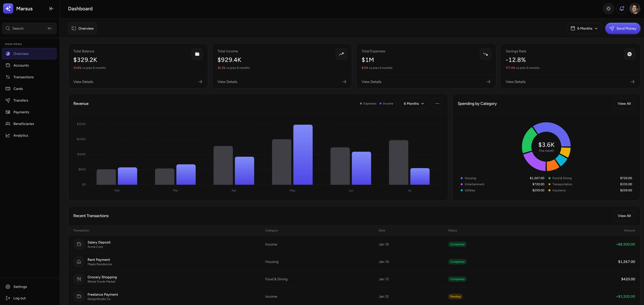Image resolution: width=644 pixels, height=305 pixels.
Task: Toggle the Expenses legend in Revenue chart
Action: (368, 103)
